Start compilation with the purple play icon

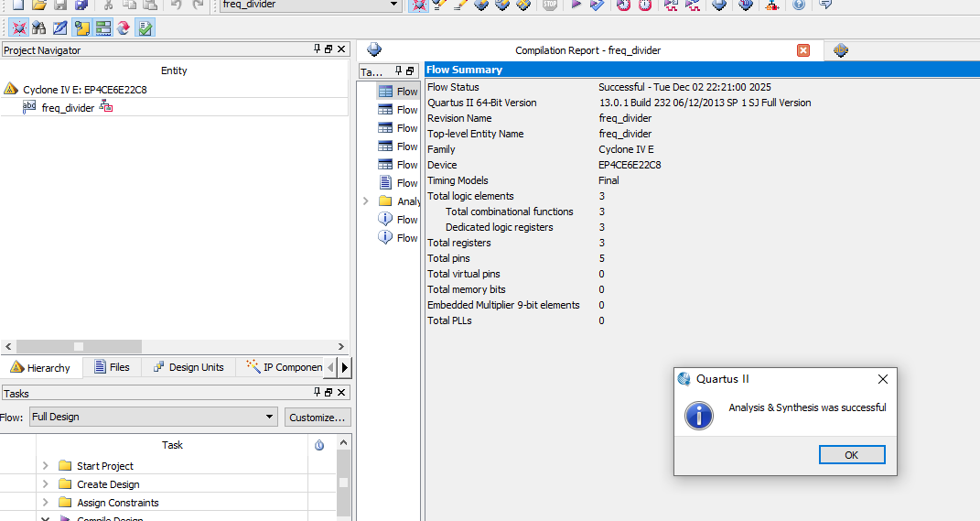coord(576,5)
